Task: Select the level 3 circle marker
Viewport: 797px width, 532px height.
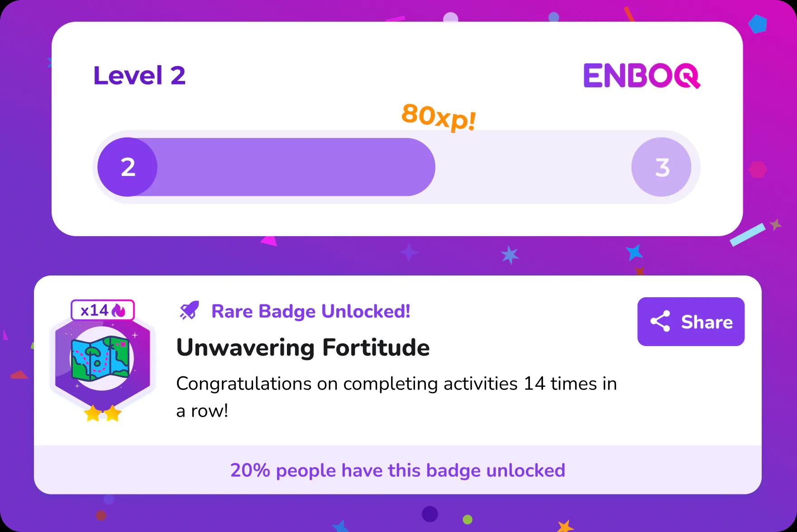Action: (x=661, y=167)
